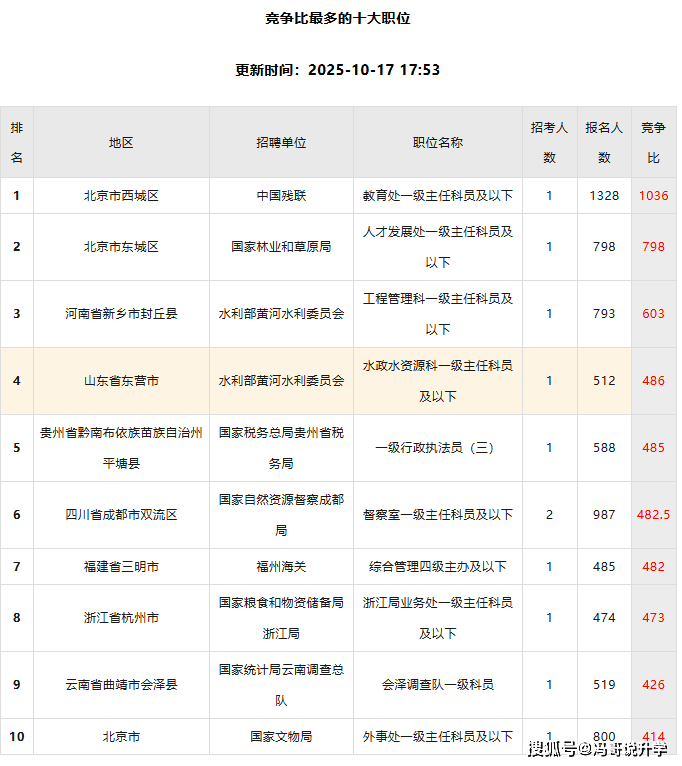Click the applicant count 588
The height and width of the screenshot is (766, 682).
pos(604,447)
